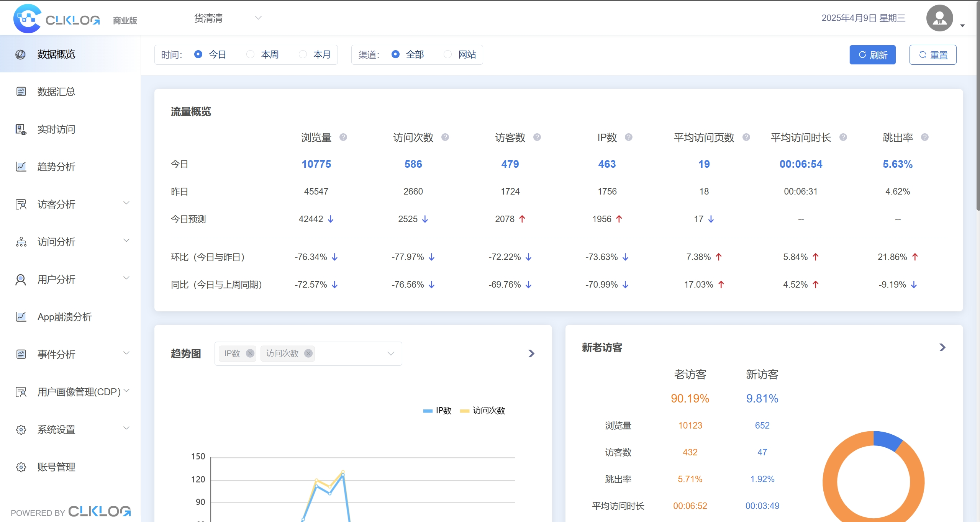Open the 事件分析 menu entry

point(56,354)
